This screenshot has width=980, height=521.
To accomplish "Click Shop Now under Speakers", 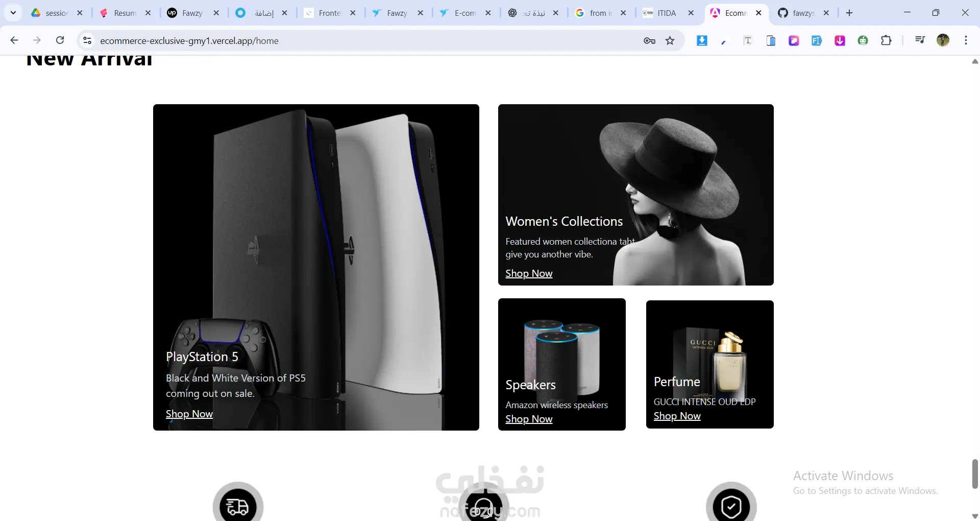I will pos(529,419).
